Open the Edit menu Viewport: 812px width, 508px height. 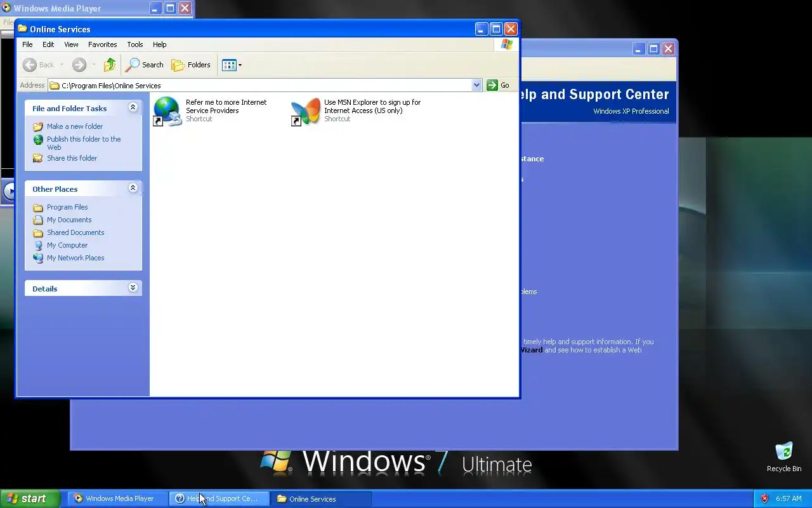click(x=48, y=44)
